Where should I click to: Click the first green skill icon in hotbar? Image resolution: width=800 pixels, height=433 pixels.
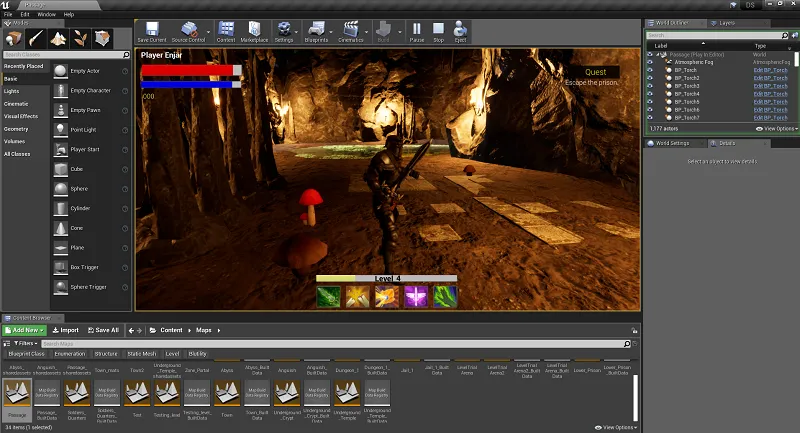(328, 296)
